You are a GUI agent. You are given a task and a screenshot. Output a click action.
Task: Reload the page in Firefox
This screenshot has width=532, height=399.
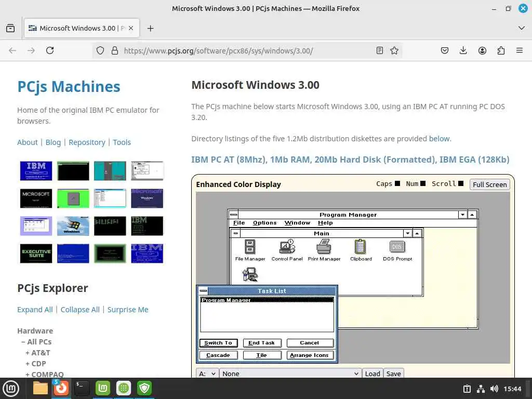tap(50, 50)
